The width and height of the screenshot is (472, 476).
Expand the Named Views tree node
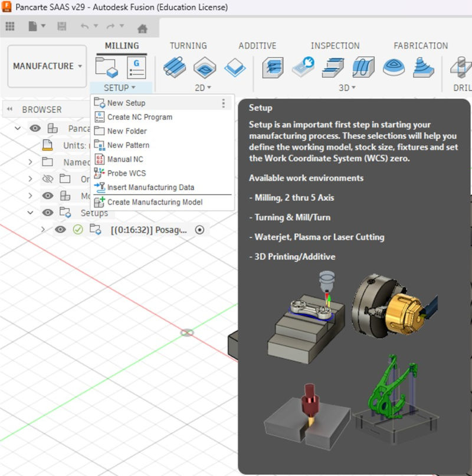pyautogui.click(x=30, y=162)
